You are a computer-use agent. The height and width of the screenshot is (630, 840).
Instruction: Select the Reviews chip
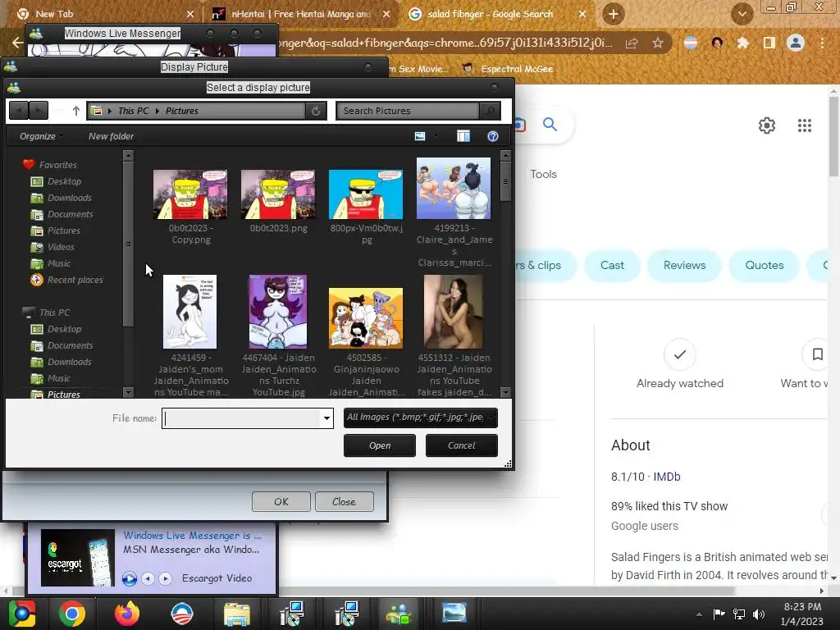(x=684, y=265)
